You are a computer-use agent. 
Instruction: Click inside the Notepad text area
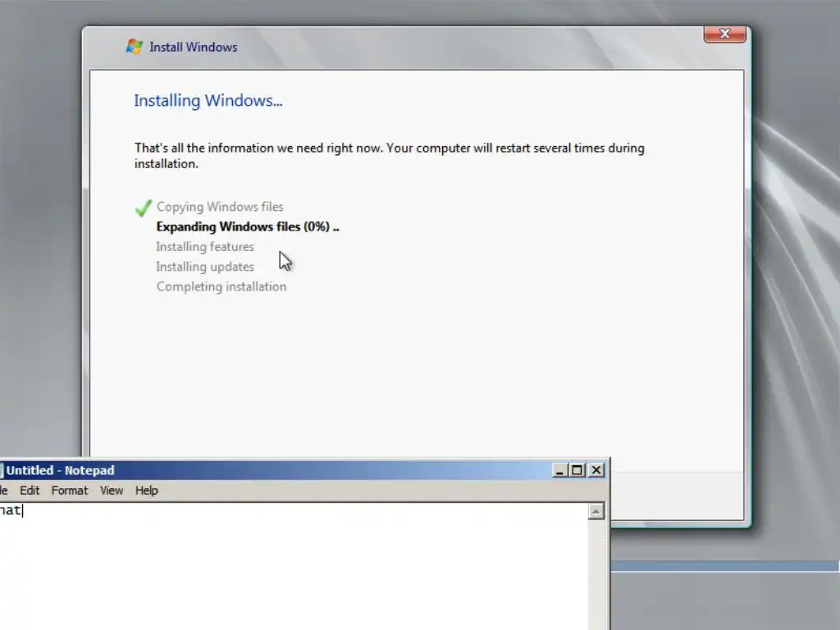pos(294,566)
